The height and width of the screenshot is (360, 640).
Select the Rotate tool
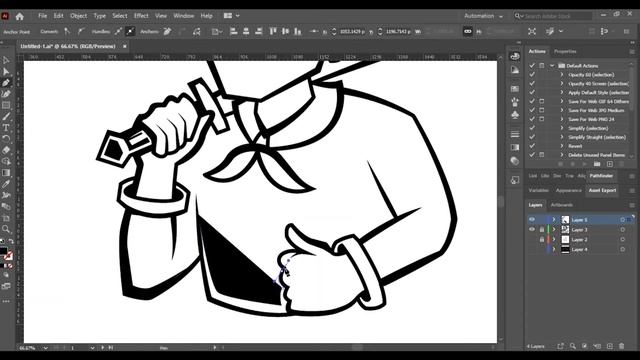(6, 139)
